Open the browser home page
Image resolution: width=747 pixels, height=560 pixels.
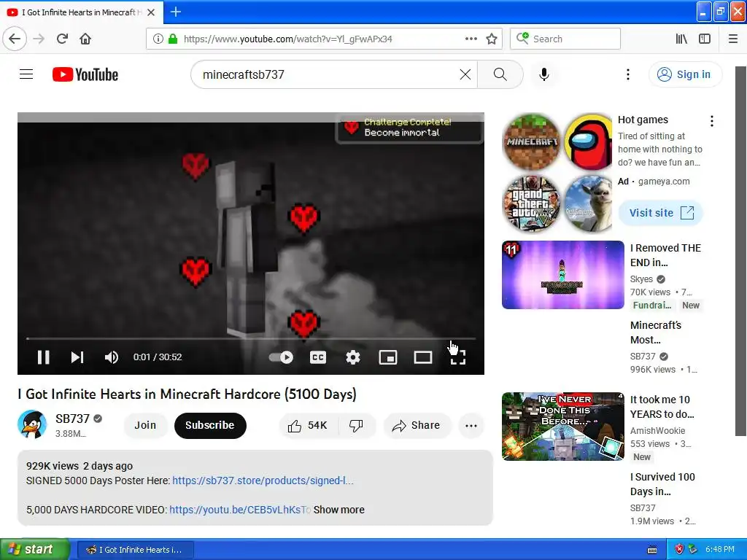(x=85, y=39)
